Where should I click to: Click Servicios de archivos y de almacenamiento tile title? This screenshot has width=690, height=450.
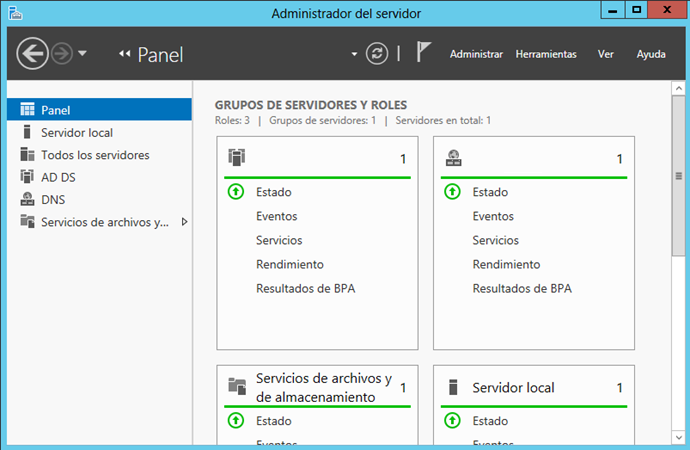pos(324,388)
